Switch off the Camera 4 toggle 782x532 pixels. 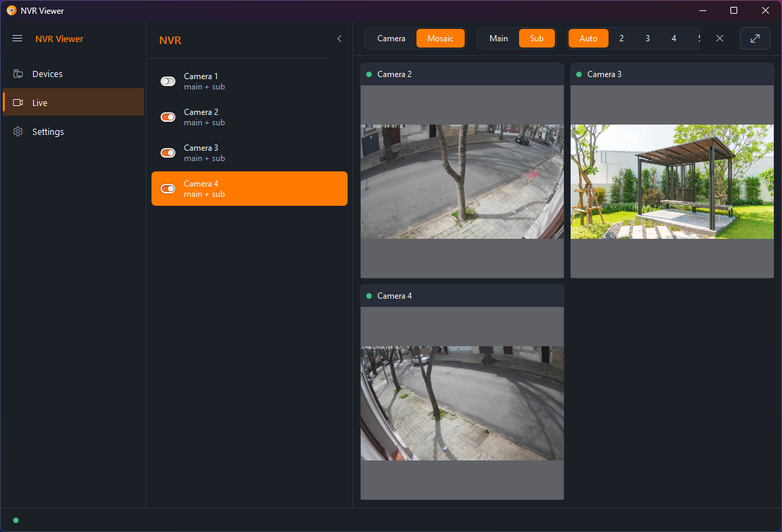(168, 189)
